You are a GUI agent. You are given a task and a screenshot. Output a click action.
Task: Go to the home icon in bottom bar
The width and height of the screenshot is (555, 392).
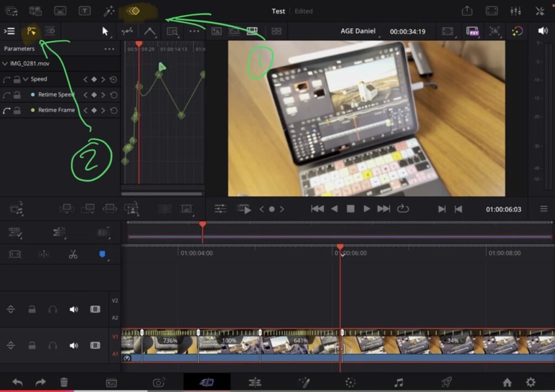pos(507,382)
